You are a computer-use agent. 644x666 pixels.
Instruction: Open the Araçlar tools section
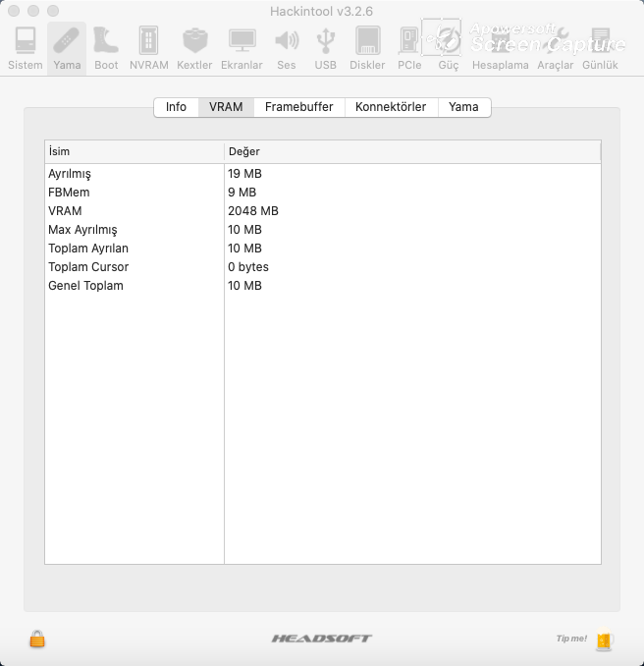[556, 48]
